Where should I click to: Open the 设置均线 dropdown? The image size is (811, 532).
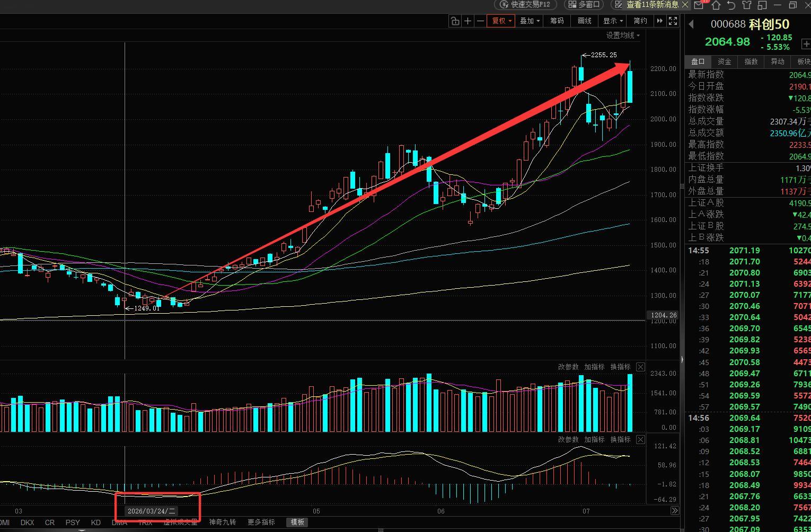623,36
